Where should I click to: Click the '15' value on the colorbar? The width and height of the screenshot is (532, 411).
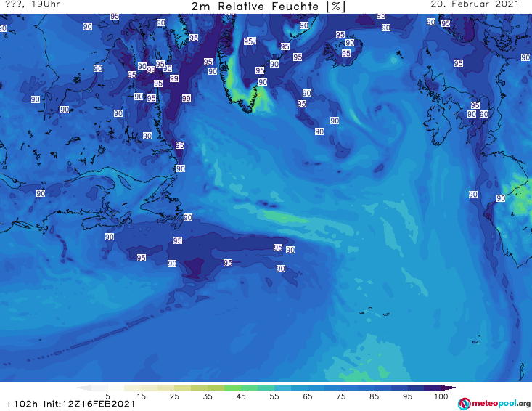(141, 396)
